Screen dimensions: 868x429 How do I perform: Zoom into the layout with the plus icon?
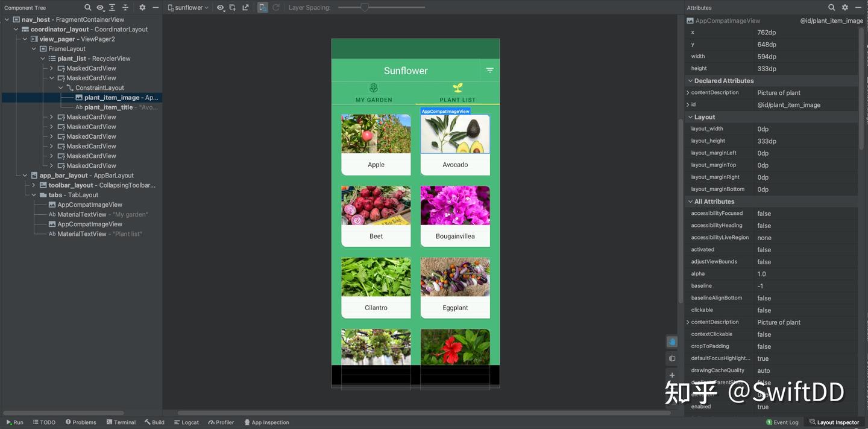click(671, 375)
